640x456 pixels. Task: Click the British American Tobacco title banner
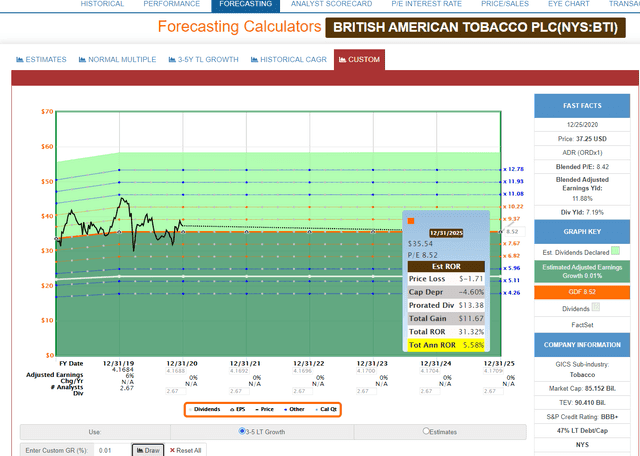(x=476, y=27)
